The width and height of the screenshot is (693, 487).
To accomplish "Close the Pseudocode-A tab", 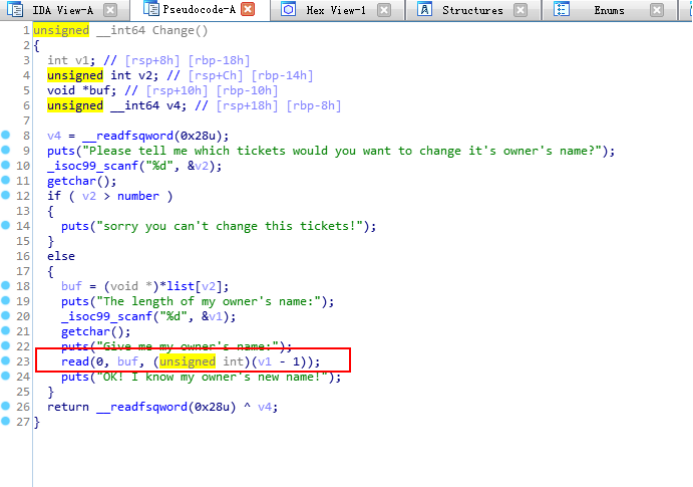I will click(x=248, y=10).
